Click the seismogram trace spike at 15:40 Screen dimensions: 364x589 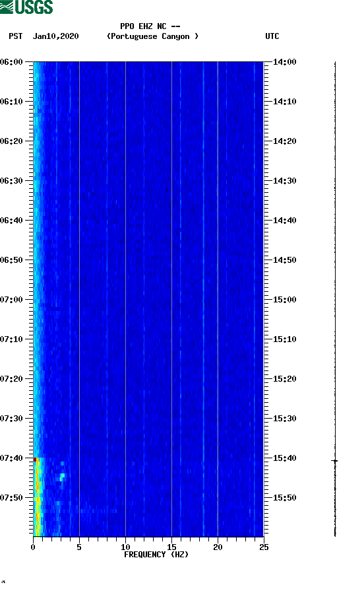click(335, 460)
